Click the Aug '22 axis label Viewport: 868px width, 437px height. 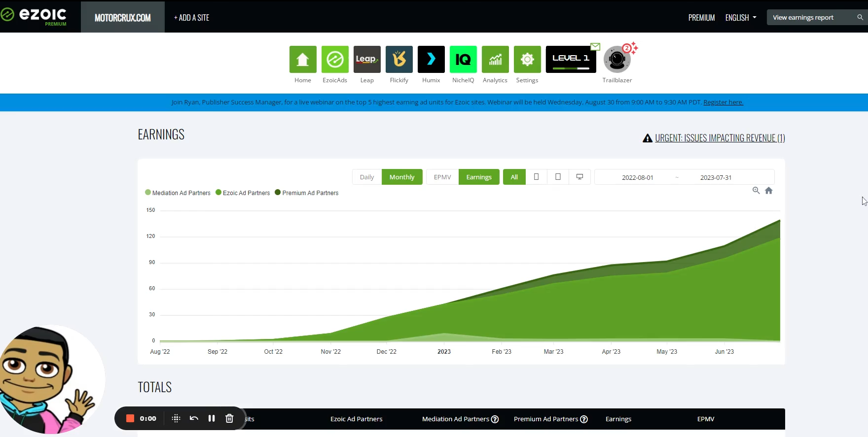point(160,351)
